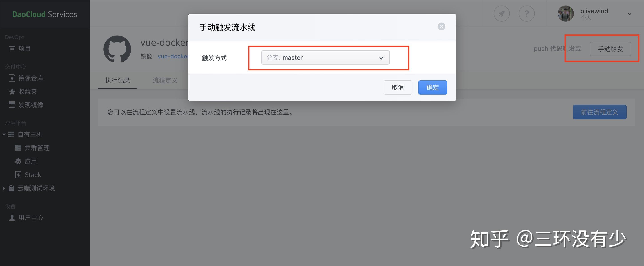Collapse the 自有主机 tree section
The image size is (644, 266).
click(x=4, y=134)
